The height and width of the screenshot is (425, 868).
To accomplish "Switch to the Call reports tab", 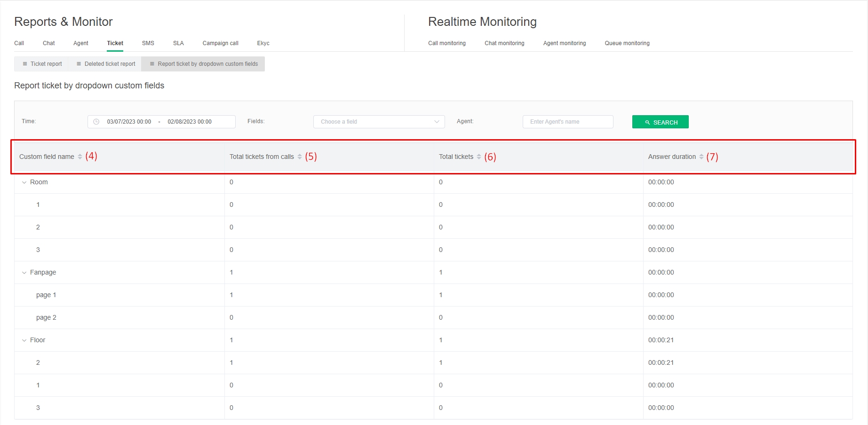I will 19,43.
